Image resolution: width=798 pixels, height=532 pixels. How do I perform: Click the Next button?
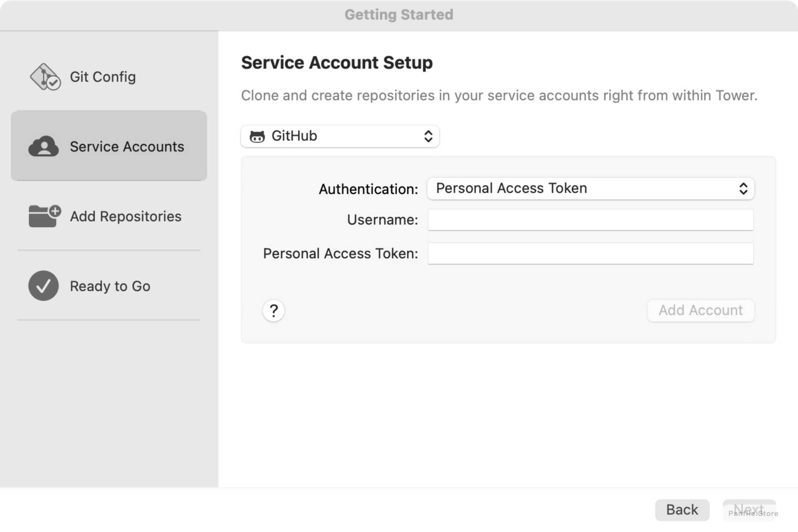tap(749, 510)
